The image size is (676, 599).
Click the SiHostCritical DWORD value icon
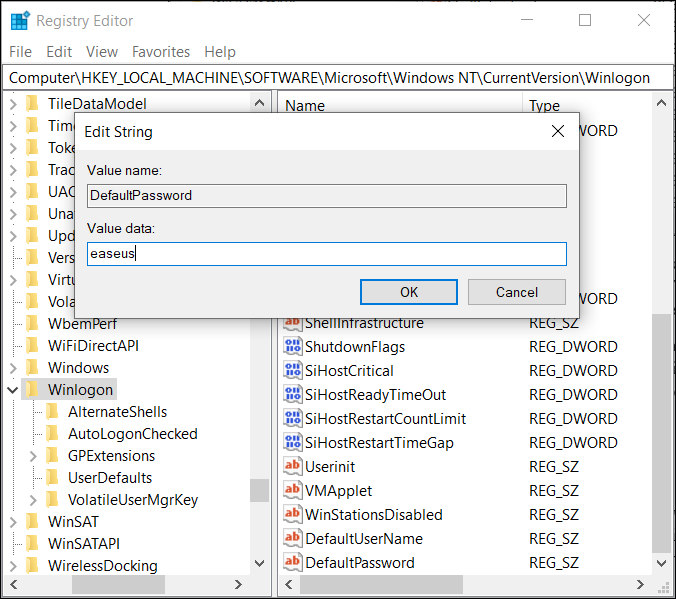coord(292,370)
